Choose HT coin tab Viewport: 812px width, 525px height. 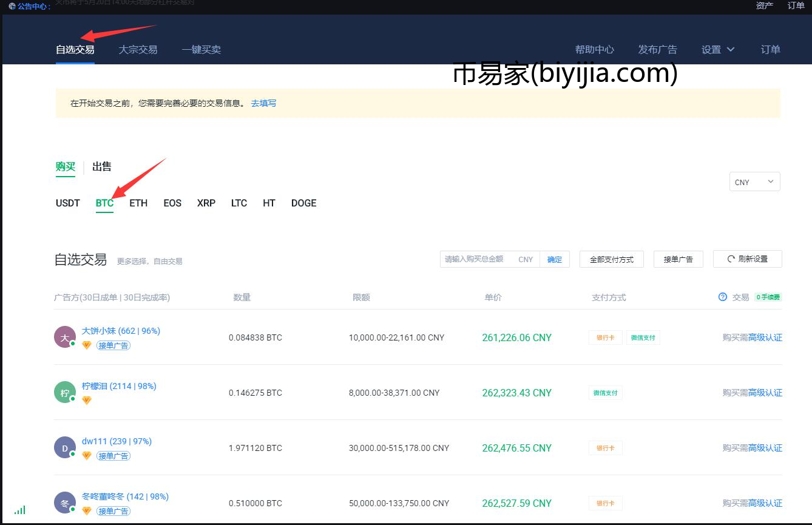[269, 203]
